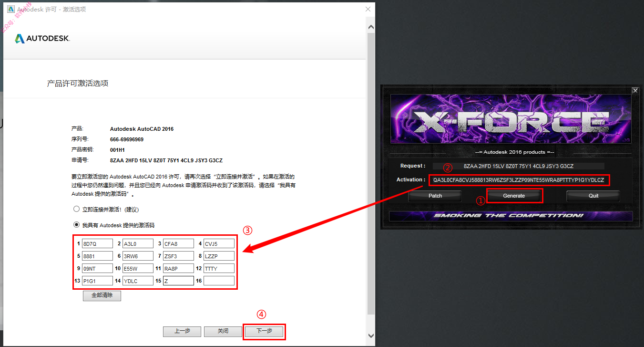Screen dimensions: 644x347
Task: Click activation code field 2 containing A3L0
Action: point(138,243)
